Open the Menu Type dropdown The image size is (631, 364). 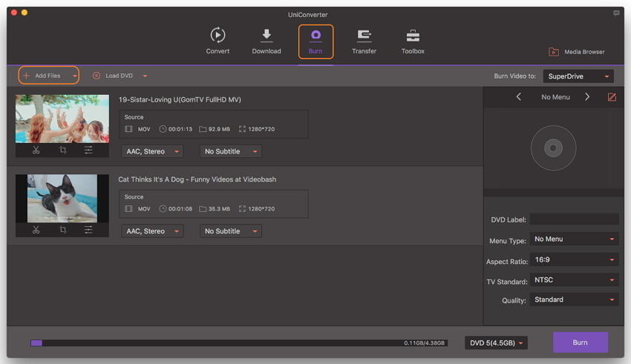point(574,239)
